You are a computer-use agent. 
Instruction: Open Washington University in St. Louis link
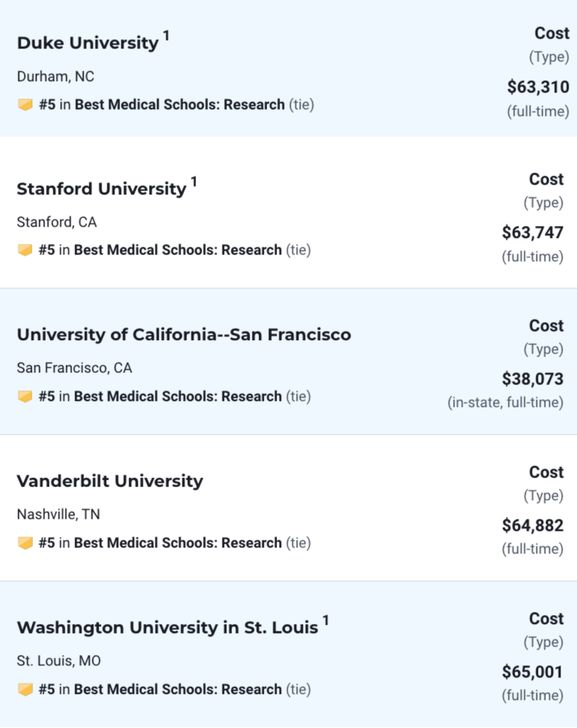(167, 628)
